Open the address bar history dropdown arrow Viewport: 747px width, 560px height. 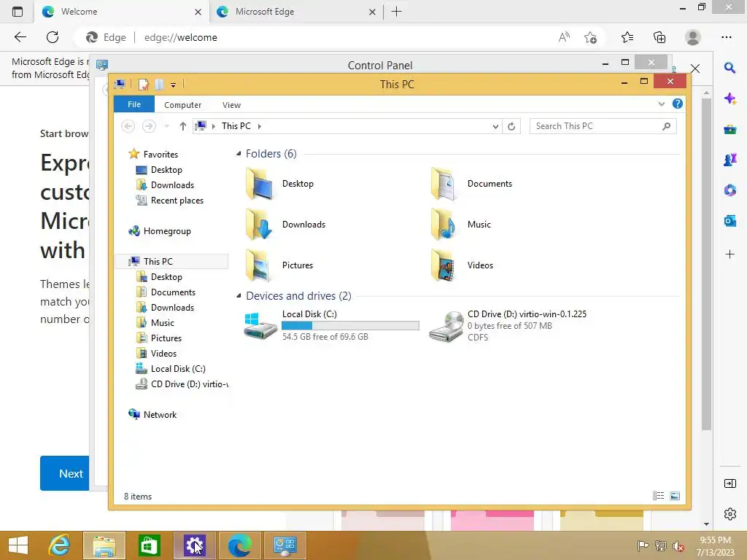(x=495, y=126)
